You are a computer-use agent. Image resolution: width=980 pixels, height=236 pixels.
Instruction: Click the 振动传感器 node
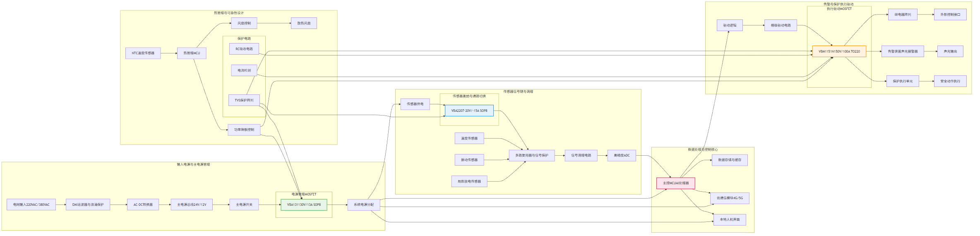[469, 160]
